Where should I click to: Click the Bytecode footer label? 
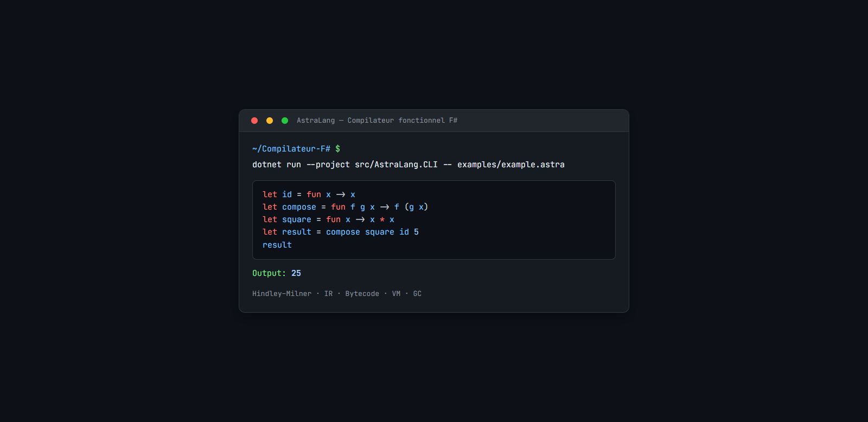(362, 294)
